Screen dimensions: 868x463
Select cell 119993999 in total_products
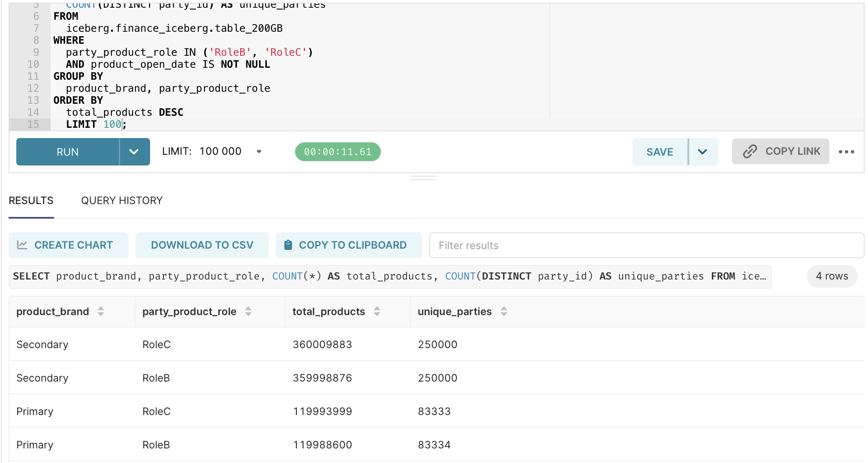(x=322, y=412)
